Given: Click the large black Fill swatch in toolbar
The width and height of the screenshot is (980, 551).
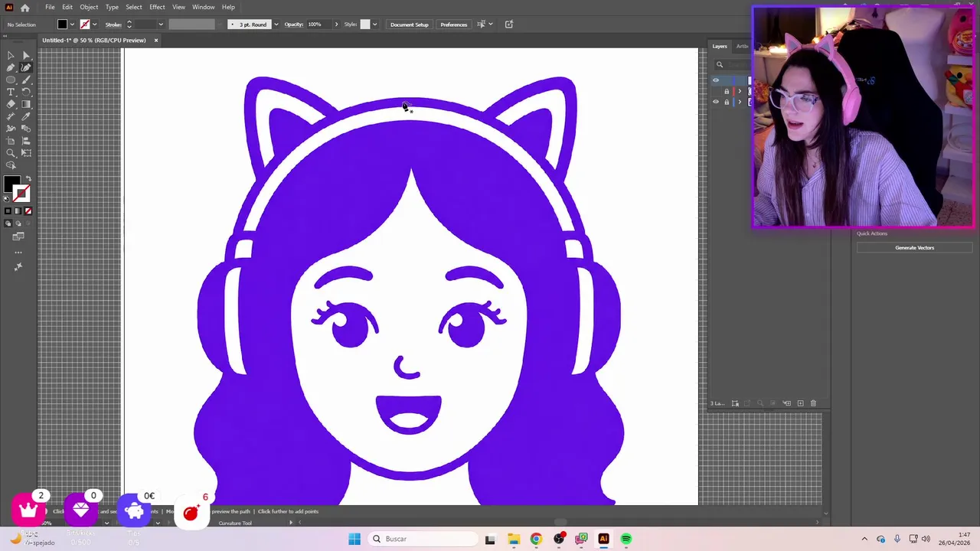Looking at the screenshot, I should (12, 184).
